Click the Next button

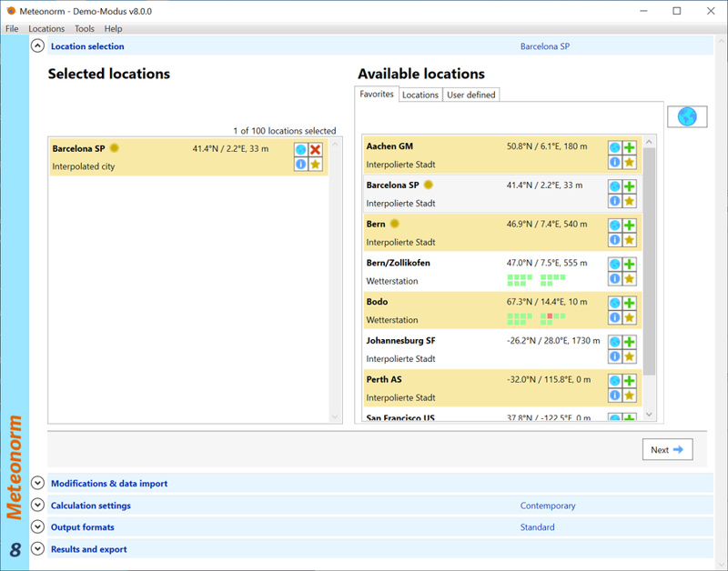[667, 449]
